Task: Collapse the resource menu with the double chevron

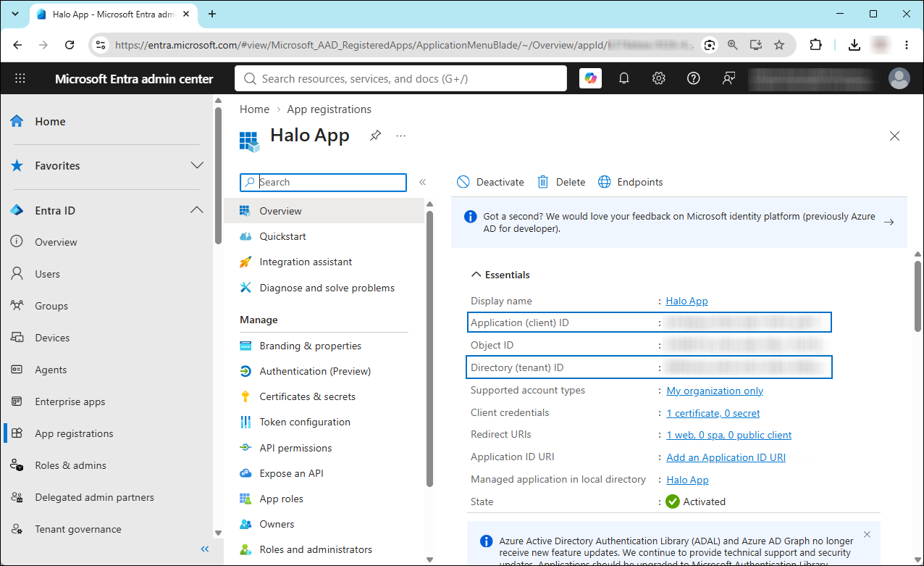Action: click(x=423, y=183)
